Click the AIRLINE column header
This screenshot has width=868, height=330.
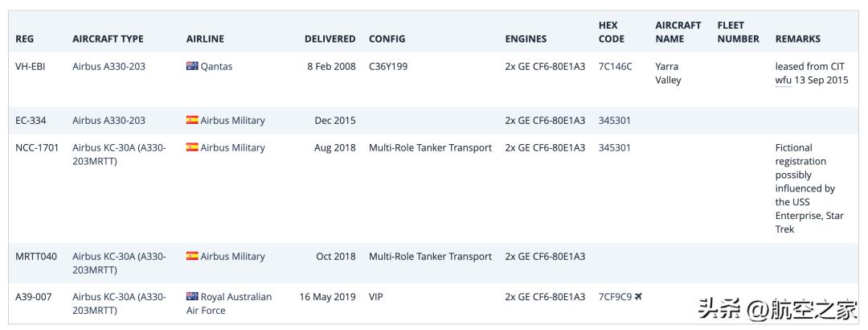pyautogui.click(x=205, y=39)
